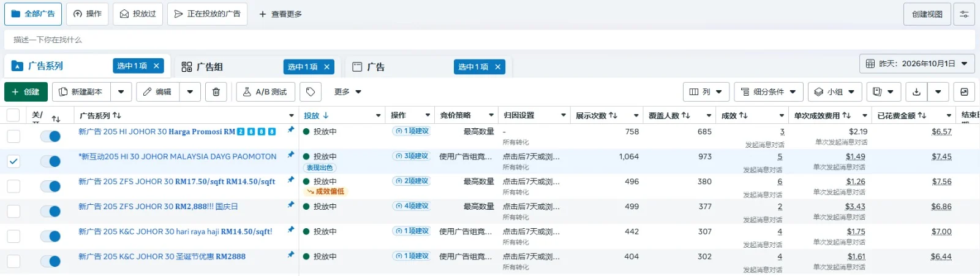This screenshot has height=276, width=980.
Task: Turn off 圣诞节优惠 RM2888 campaign toggle
Action: (x=51, y=261)
